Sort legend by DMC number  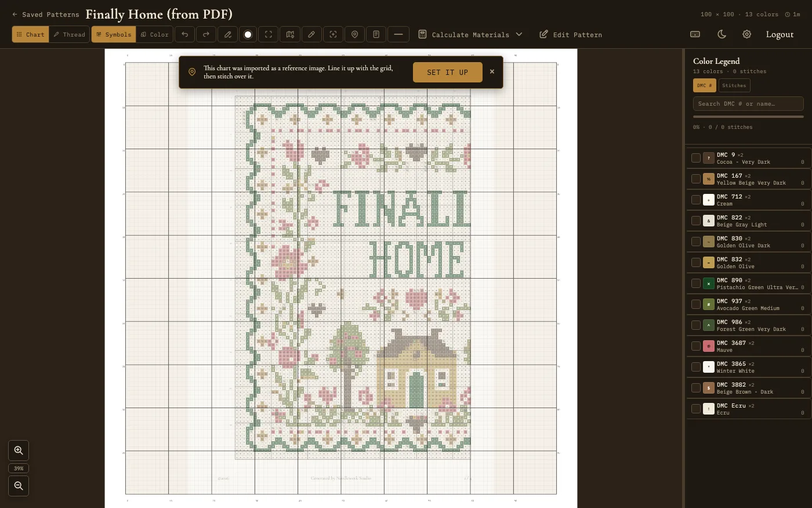(x=705, y=85)
